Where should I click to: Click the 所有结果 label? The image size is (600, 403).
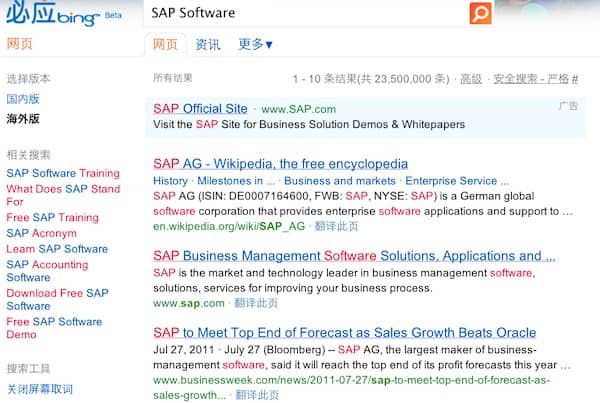[x=173, y=78]
